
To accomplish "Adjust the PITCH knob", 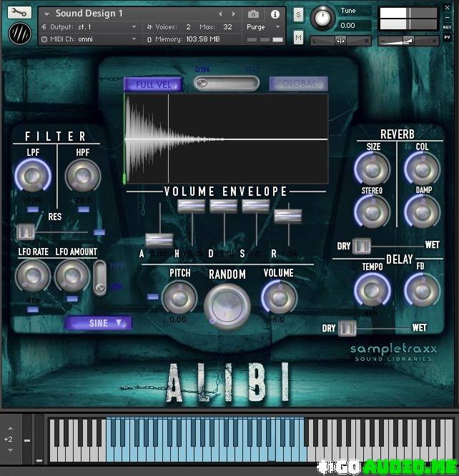I will pyautogui.click(x=179, y=297).
